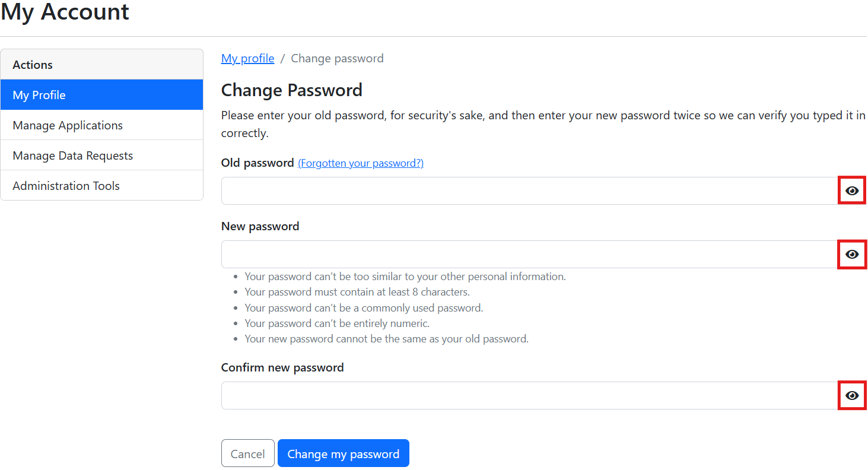Viewport: 868px width, 470px height.
Task: Focus the Old password input field
Action: 528,190
